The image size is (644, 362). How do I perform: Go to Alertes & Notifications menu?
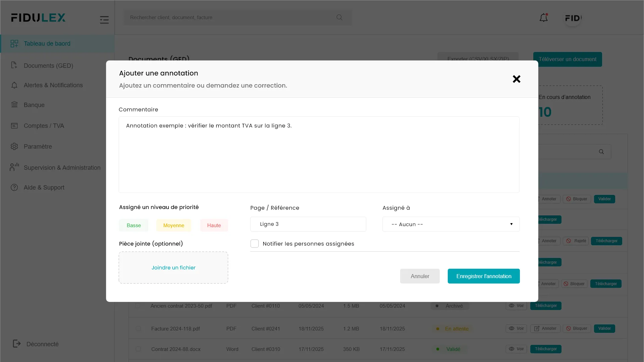53,85
